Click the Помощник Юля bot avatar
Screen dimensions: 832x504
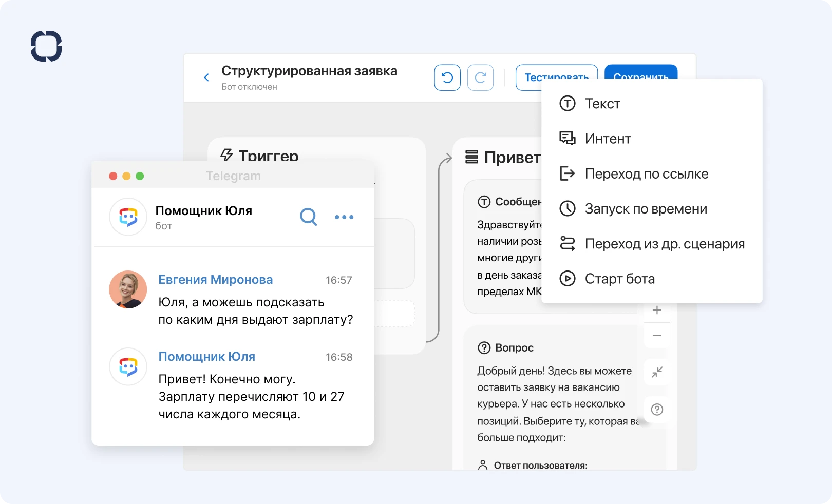[x=128, y=217]
